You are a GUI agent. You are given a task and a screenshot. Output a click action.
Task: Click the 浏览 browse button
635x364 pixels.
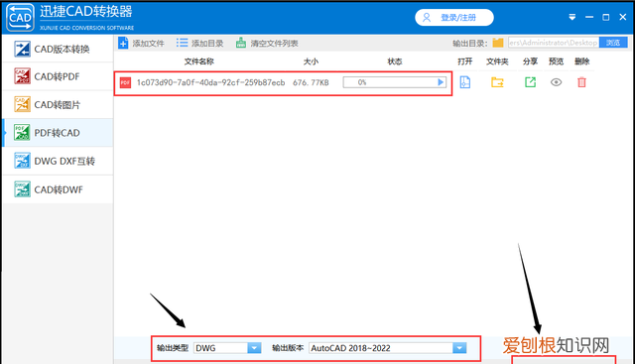(613, 43)
